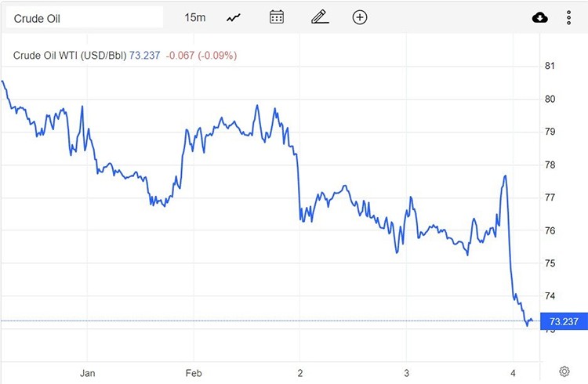Open the 15m interval dropdown
This screenshot has width=588, height=384.
194,17
